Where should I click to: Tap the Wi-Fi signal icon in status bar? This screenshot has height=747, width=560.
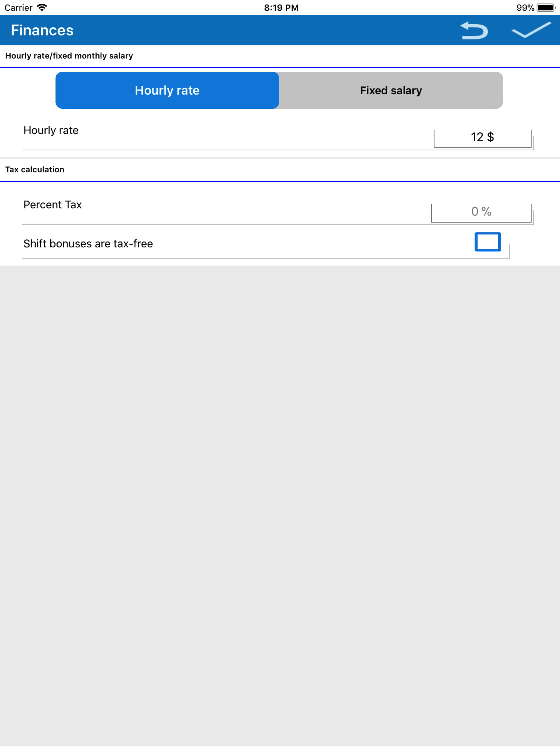42,7
